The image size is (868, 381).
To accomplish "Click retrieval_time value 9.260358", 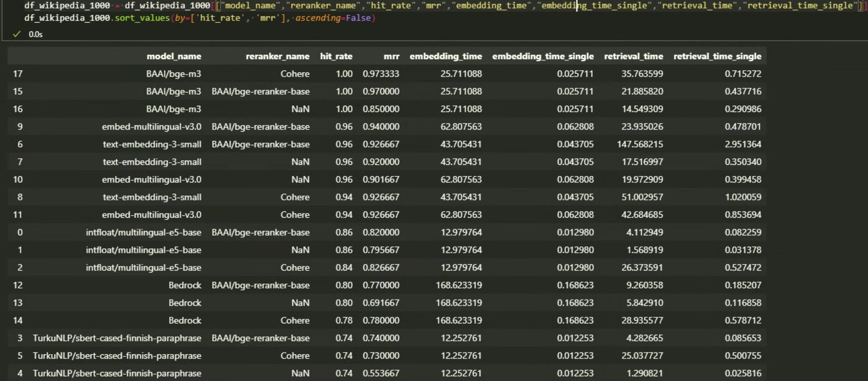I will point(645,285).
